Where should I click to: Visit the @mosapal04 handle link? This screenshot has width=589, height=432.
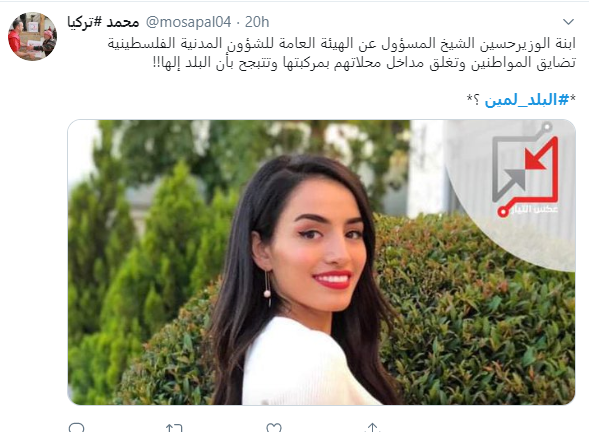[x=188, y=22]
